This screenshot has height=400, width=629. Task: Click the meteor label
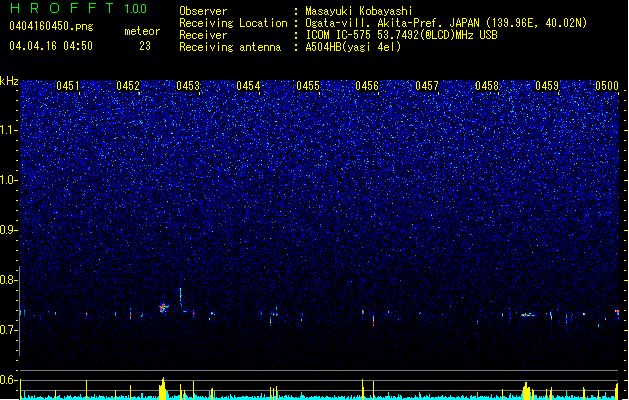(142, 31)
